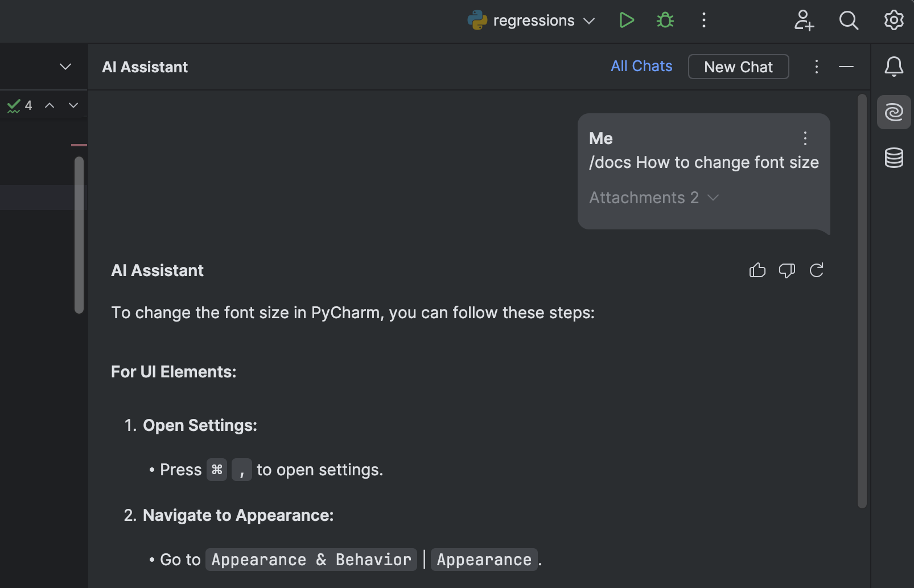This screenshot has height=588, width=914.
Task: Open the Code With Me icon
Action: pyautogui.click(x=804, y=20)
